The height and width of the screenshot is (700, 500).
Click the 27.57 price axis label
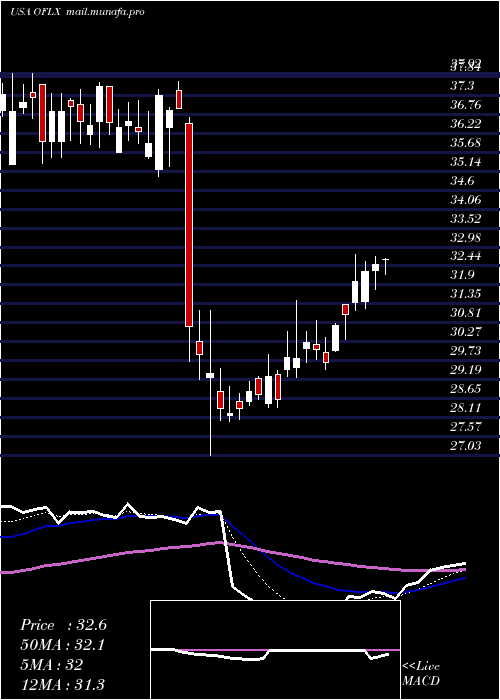pos(466,426)
